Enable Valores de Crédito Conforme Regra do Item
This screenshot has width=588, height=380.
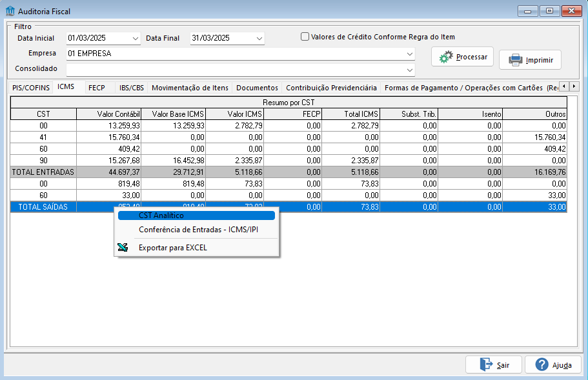click(305, 37)
